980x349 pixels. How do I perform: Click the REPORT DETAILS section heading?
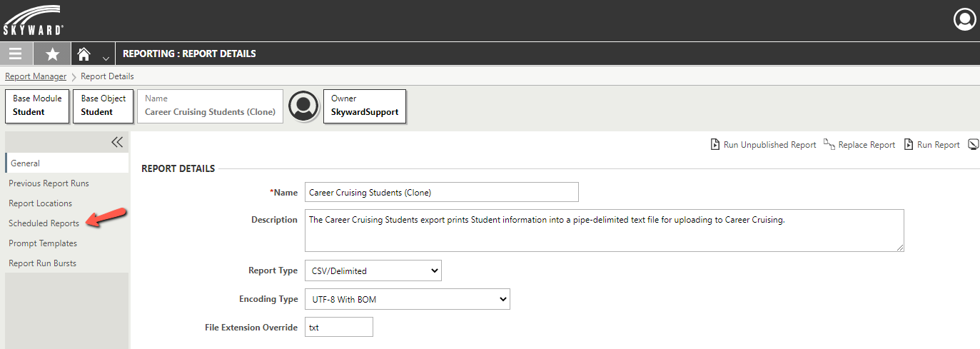pos(178,169)
